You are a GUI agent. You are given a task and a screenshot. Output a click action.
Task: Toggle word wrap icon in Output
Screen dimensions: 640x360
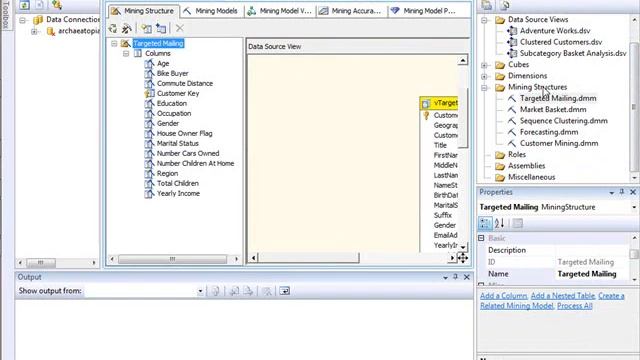coord(284,291)
